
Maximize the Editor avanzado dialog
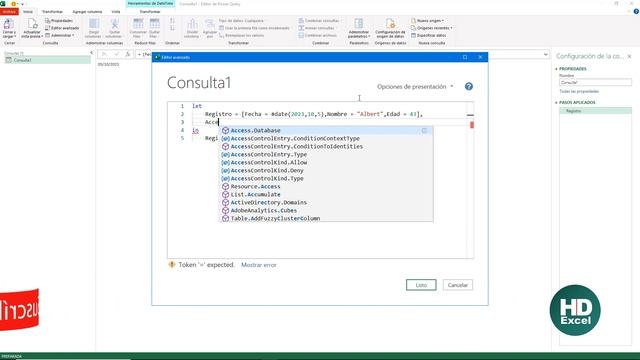coord(465,57)
